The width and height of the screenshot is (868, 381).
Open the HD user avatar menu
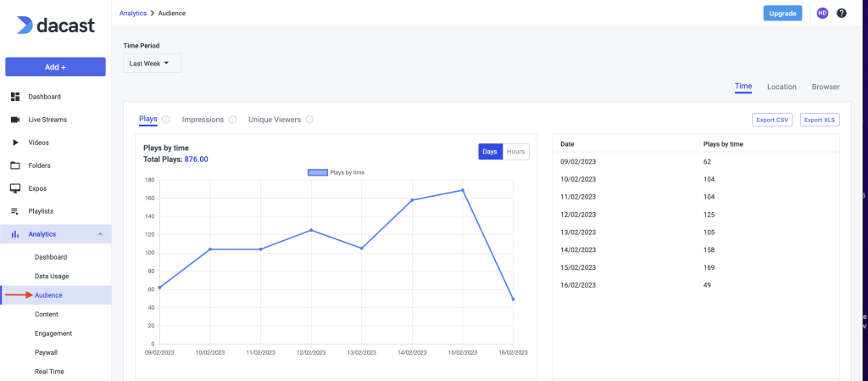822,14
